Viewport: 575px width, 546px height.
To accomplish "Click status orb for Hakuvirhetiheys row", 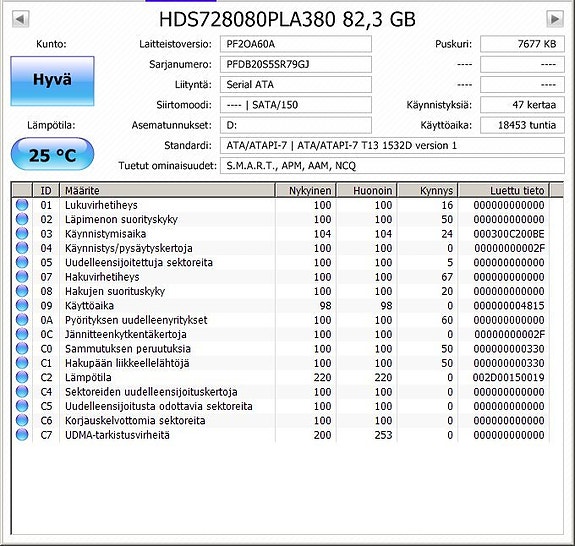I will click(x=22, y=276).
